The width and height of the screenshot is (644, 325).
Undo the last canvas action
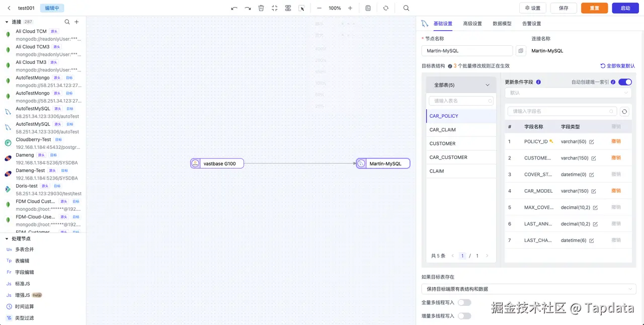coord(234,8)
